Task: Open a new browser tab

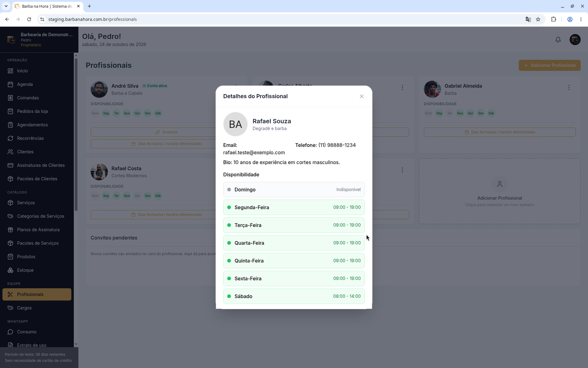Action: click(89, 6)
